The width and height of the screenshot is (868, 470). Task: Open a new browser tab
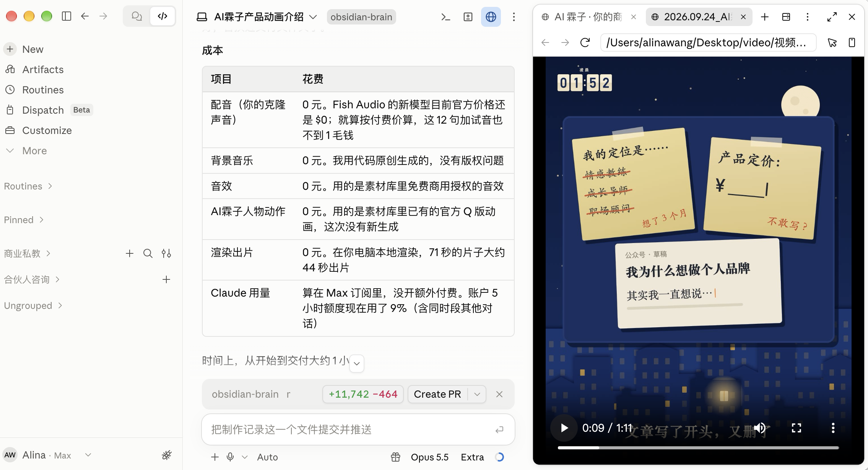point(765,17)
